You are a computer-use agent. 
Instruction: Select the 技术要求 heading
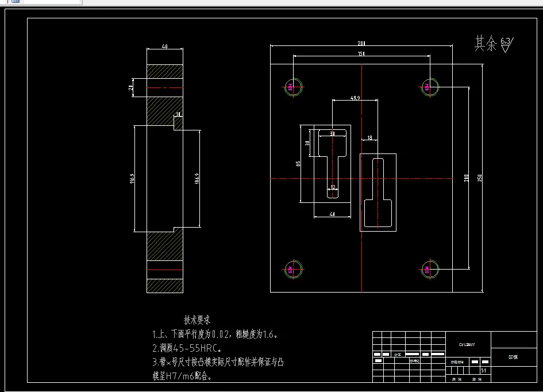[x=197, y=320]
